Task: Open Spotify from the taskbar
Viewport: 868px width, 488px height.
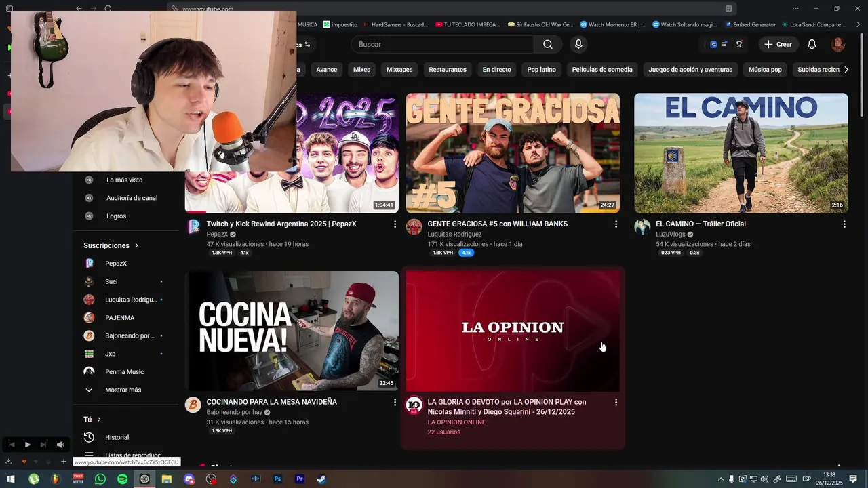Action: point(122,479)
